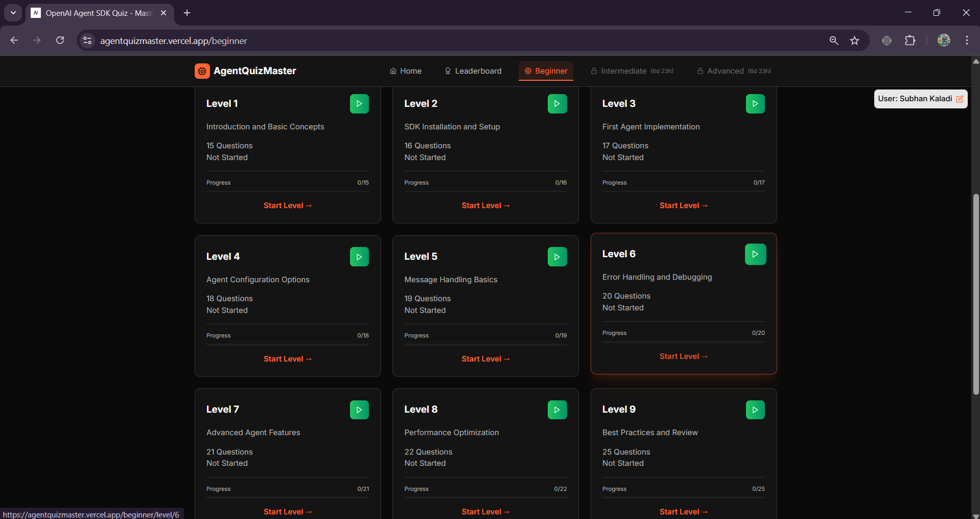Start Level 9 via Start Level link

click(x=684, y=512)
